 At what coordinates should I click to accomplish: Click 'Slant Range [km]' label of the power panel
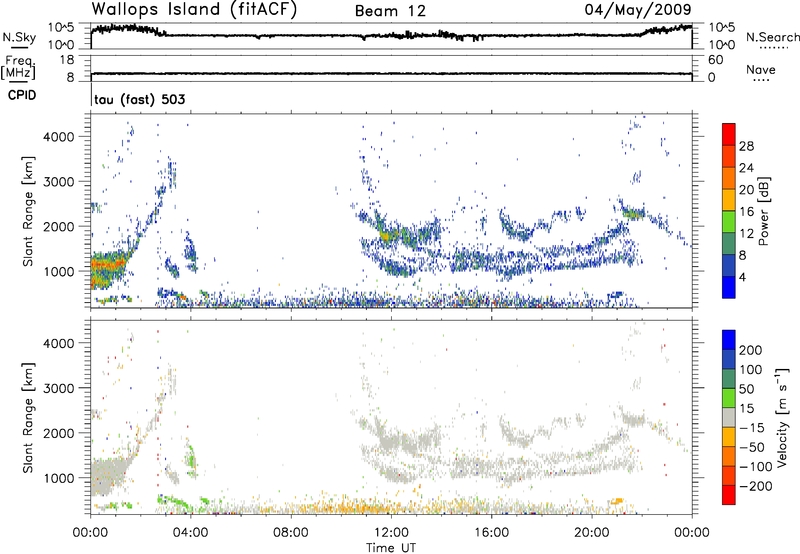[28, 211]
